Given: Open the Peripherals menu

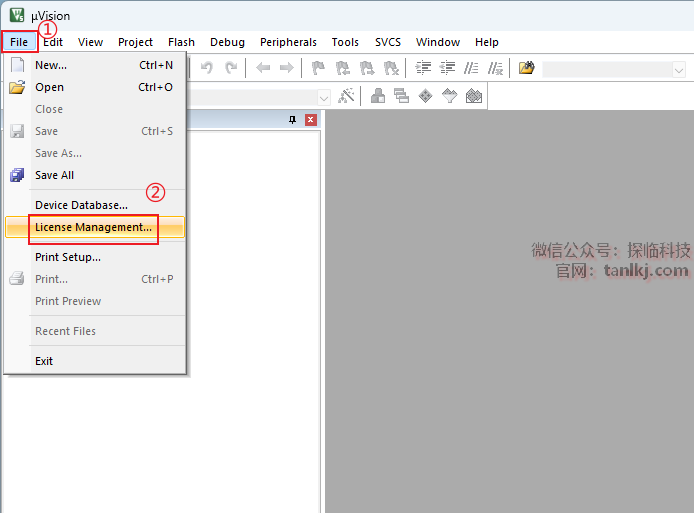Looking at the screenshot, I should pos(288,42).
